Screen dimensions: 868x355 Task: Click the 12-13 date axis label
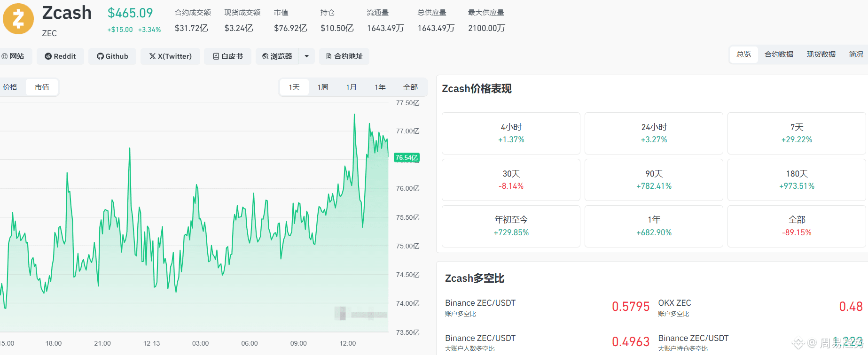point(151,343)
